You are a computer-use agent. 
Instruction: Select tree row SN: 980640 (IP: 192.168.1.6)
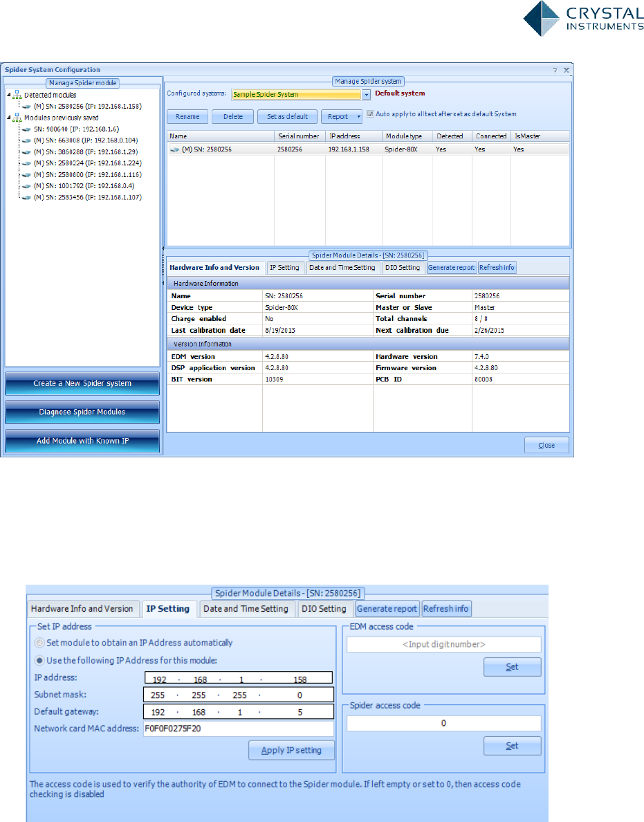click(77, 129)
